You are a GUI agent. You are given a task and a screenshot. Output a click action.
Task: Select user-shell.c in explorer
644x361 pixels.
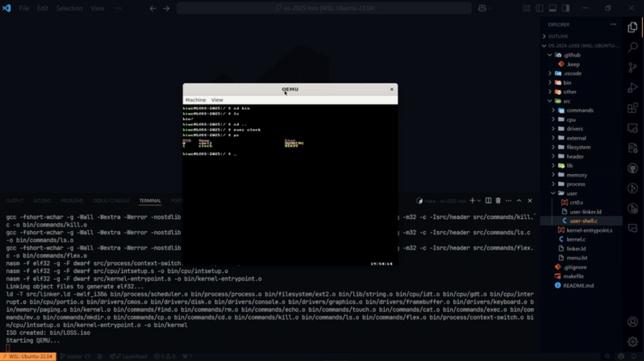(x=582, y=221)
